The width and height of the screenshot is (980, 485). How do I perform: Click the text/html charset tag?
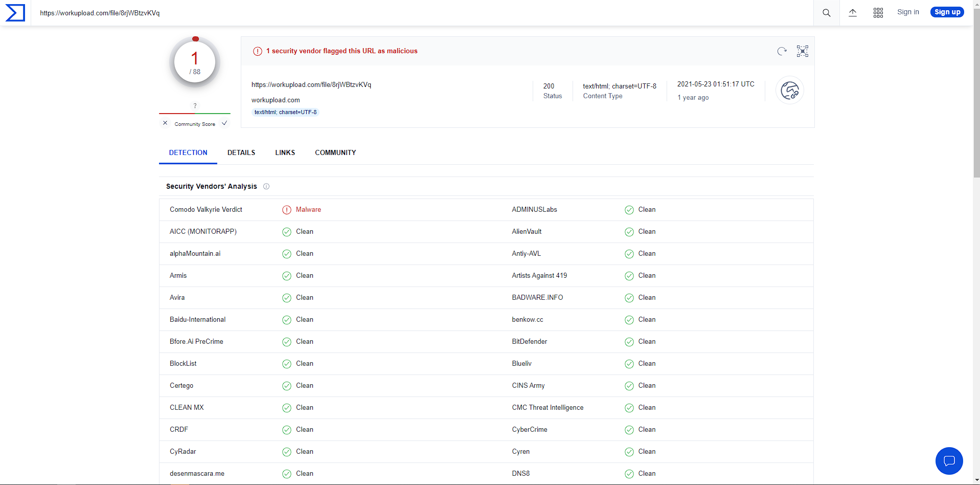point(285,112)
